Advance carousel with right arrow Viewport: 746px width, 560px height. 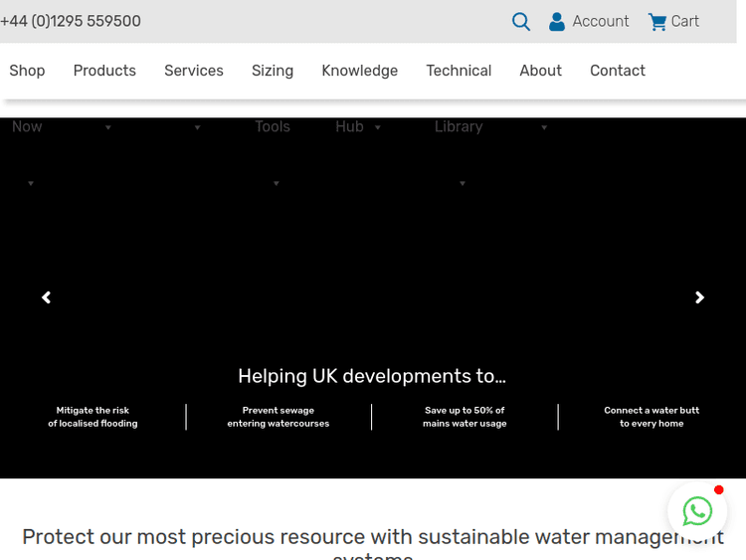point(699,297)
